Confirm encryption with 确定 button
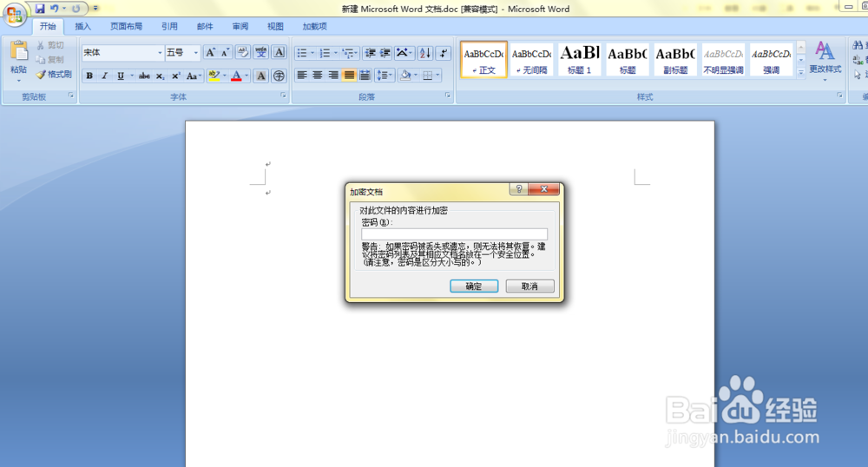This screenshot has width=868, height=467. 474,286
